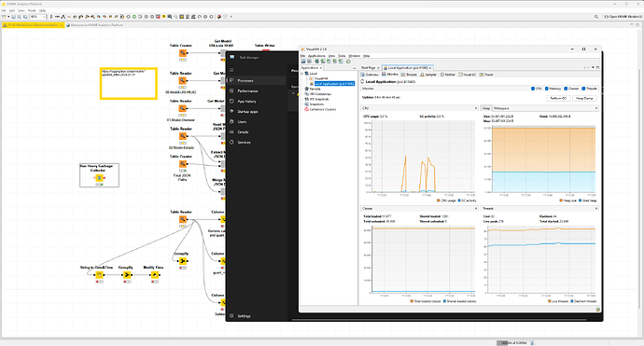
Task: Toggle the Memory graph checkbox
Action: [x=547, y=89]
